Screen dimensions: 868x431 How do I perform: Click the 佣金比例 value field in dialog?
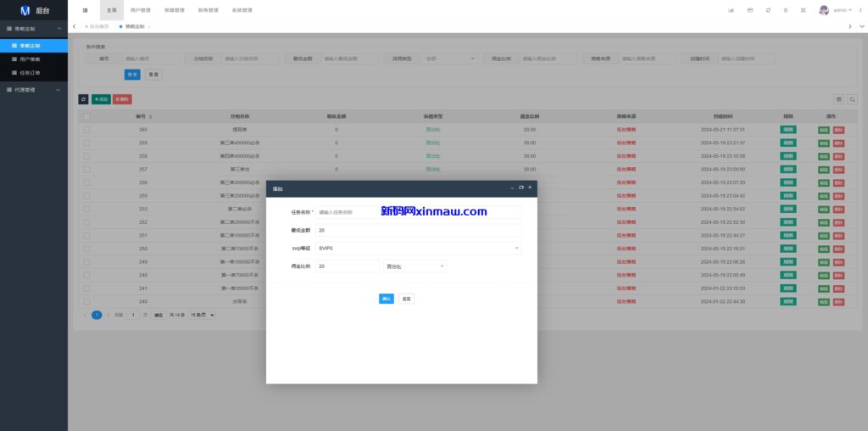pos(348,266)
